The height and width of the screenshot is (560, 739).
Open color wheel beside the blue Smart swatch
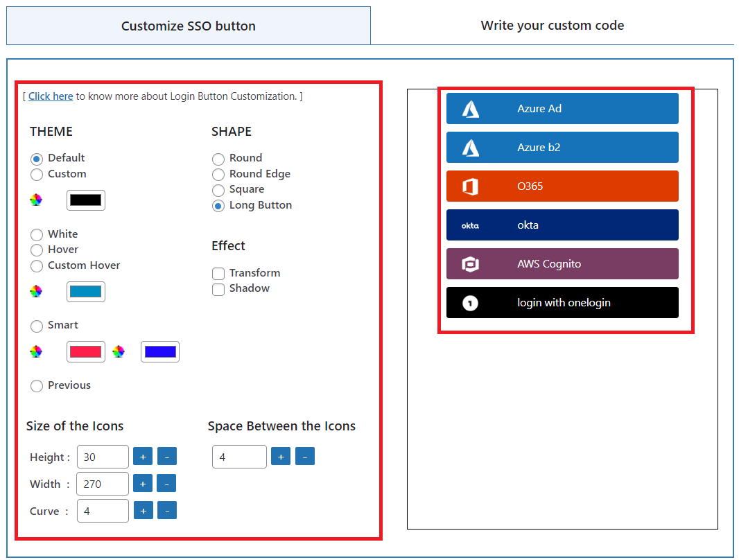tap(119, 351)
